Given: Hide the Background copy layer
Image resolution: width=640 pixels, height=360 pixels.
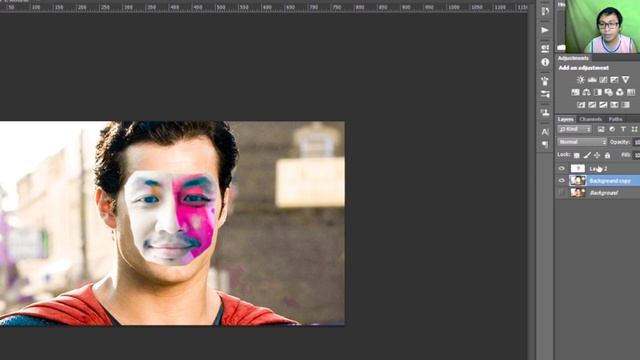Looking at the screenshot, I should pos(562,180).
